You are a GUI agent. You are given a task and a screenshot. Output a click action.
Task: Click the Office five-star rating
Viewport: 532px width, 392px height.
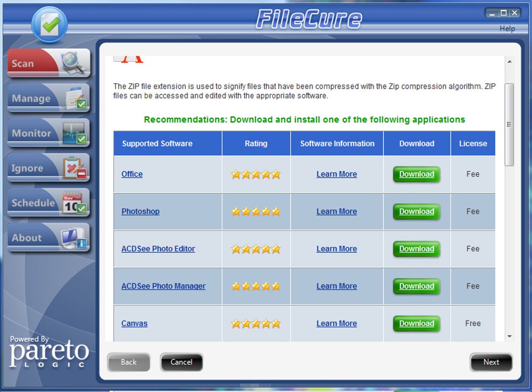[x=256, y=175]
